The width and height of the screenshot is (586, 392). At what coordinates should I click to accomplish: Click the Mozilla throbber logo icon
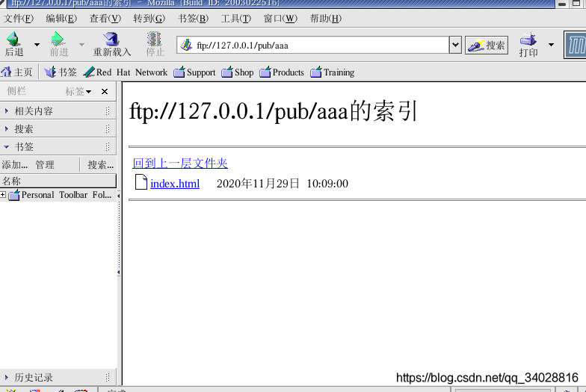point(576,45)
